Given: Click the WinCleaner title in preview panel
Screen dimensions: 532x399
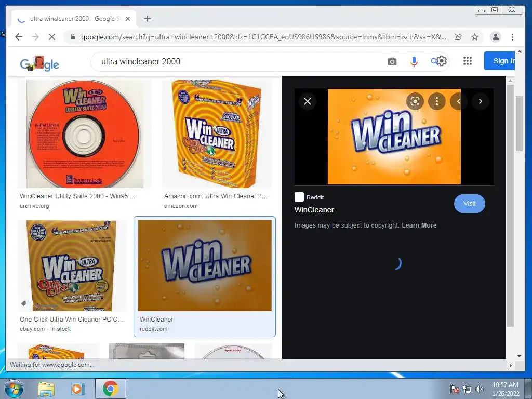Looking at the screenshot, I should click(314, 210).
